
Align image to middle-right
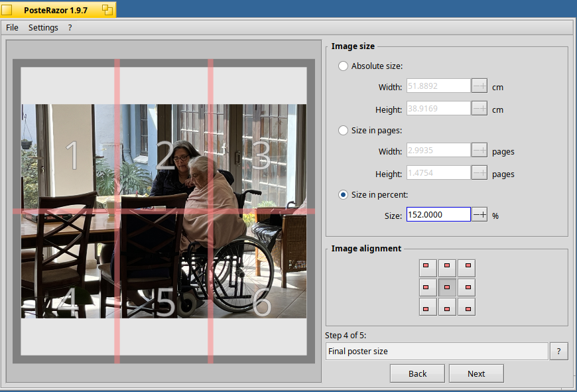click(467, 287)
